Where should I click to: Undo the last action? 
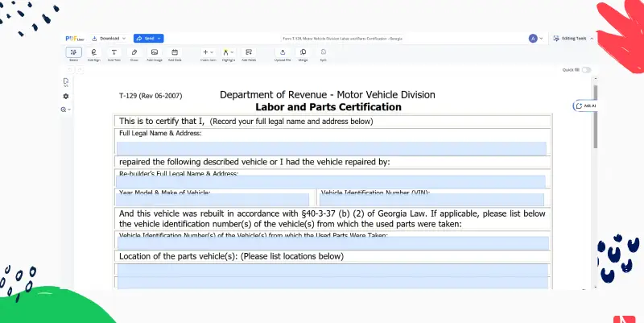click(70, 70)
